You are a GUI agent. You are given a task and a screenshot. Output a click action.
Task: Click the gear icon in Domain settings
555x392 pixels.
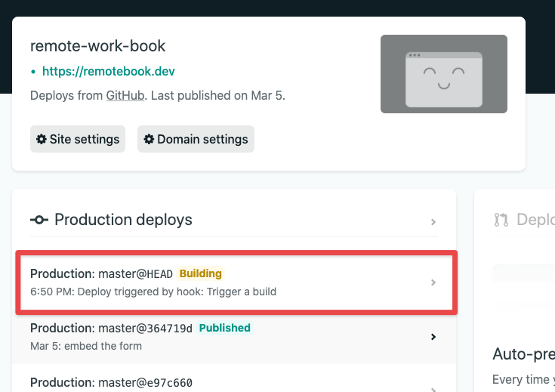pyautogui.click(x=149, y=139)
